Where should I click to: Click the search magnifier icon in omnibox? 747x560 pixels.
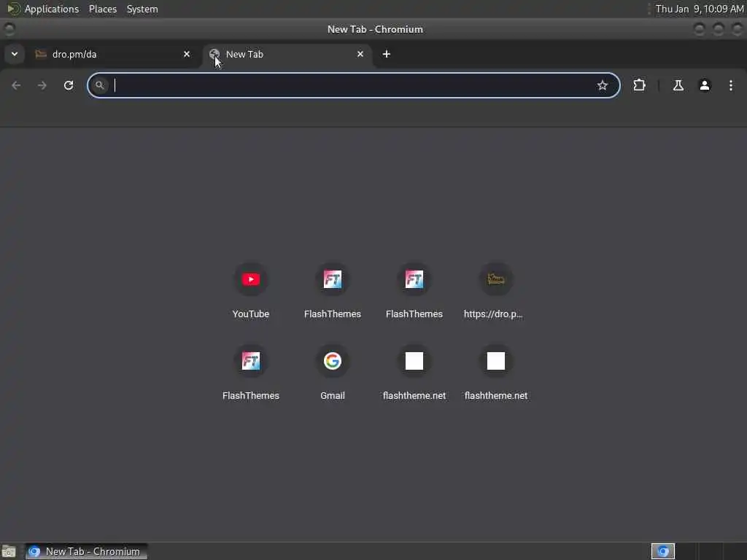(99, 85)
